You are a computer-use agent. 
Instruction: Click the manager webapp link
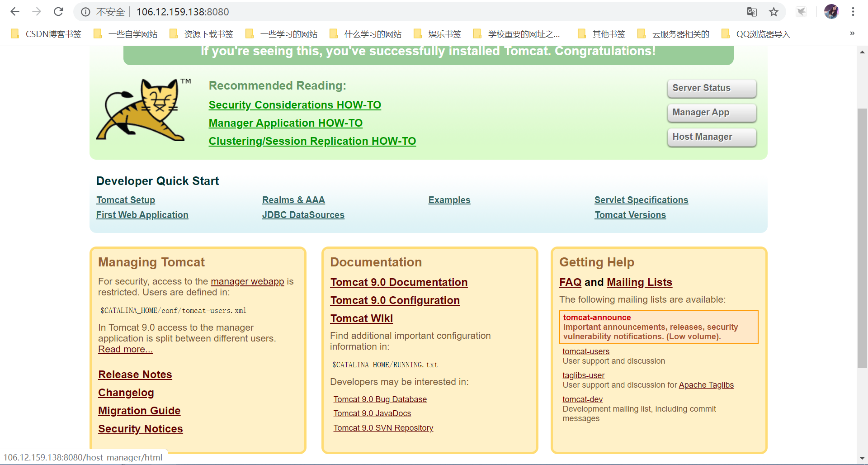click(x=247, y=281)
